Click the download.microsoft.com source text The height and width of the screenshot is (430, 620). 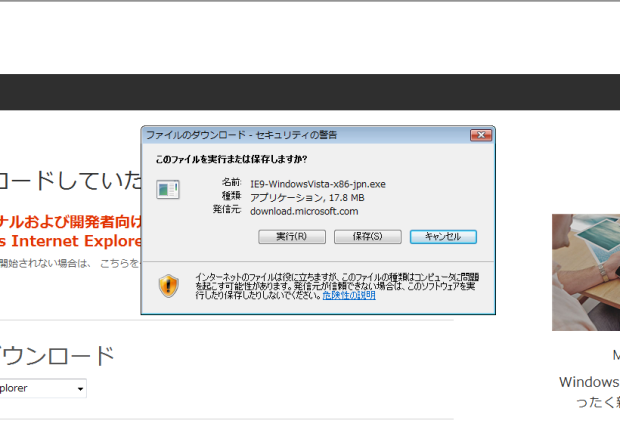(x=304, y=211)
